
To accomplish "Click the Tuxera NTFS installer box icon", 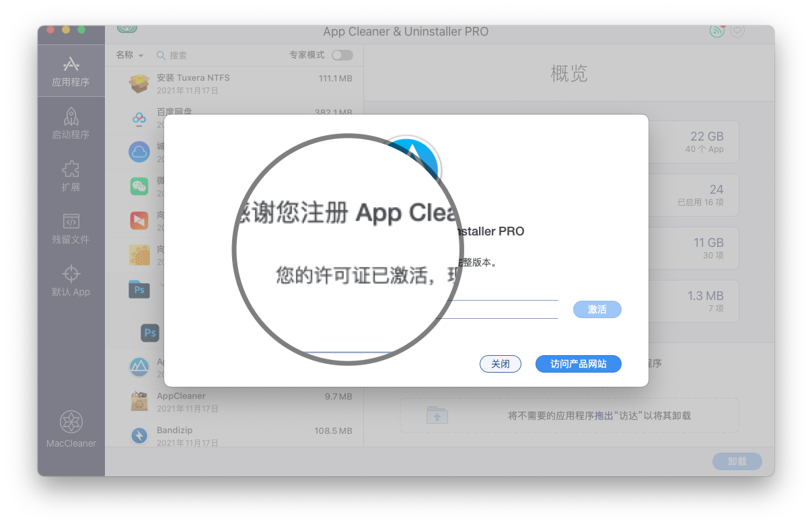I will click(x=139, y=83).
